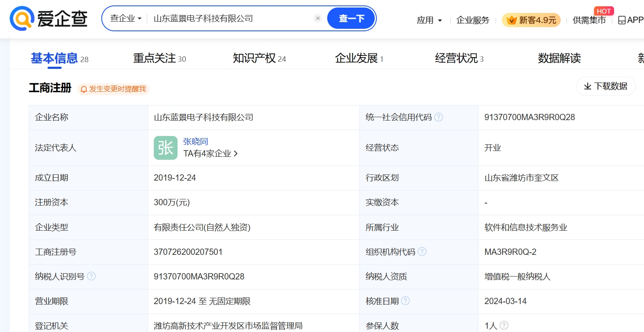Switch to the 基本信息 tab

(59, 58)
